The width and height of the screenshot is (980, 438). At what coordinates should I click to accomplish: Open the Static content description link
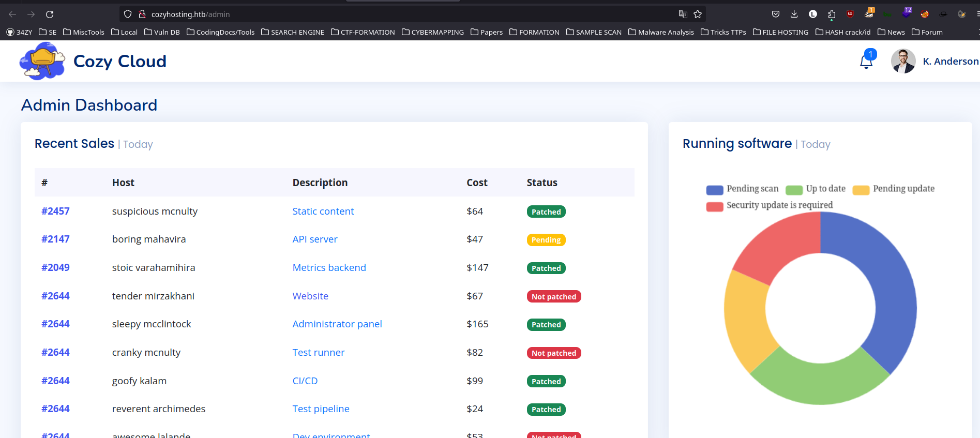(323, 211)
